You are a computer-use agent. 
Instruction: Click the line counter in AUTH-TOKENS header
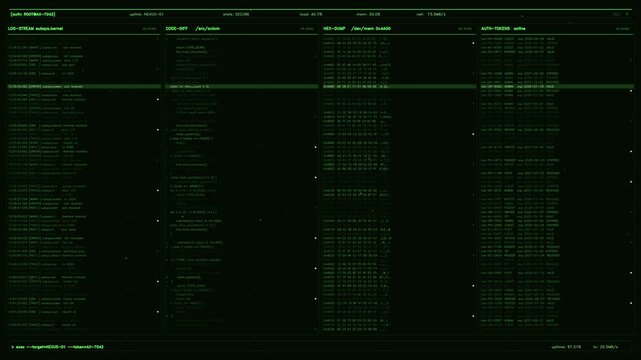coord(623,29)
